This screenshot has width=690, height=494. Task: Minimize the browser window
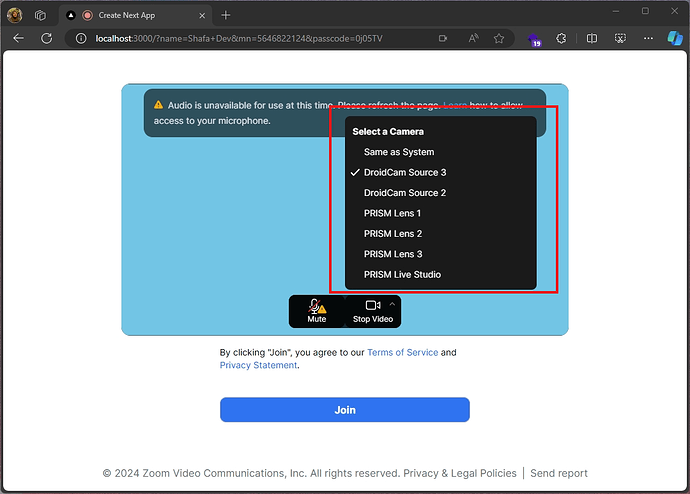point(616,11)
